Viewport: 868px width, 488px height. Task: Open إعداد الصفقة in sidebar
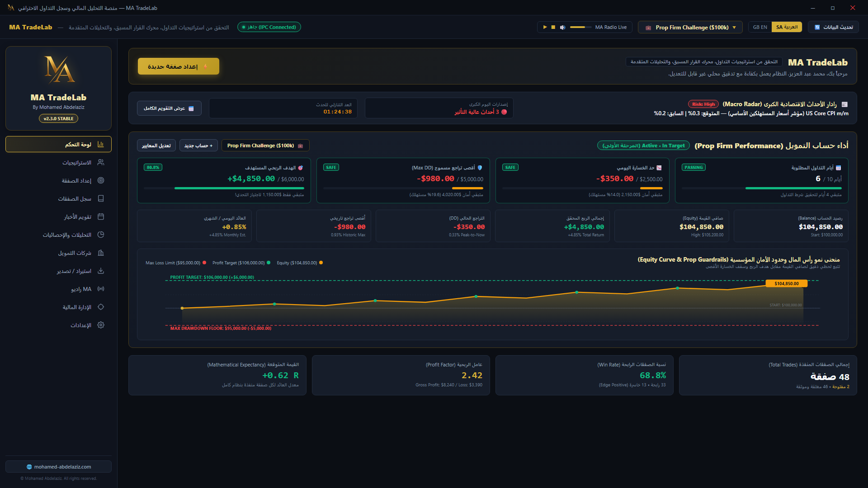point(58,181)
